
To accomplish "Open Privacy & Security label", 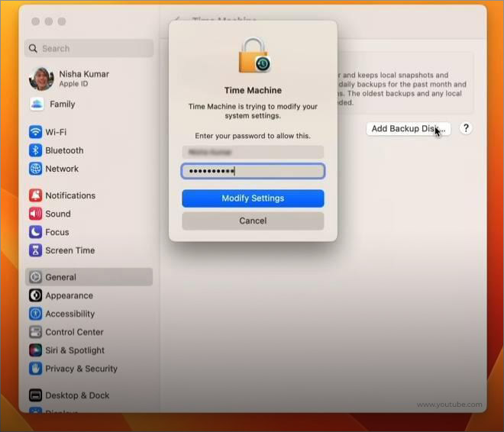I will coord(81,369).
